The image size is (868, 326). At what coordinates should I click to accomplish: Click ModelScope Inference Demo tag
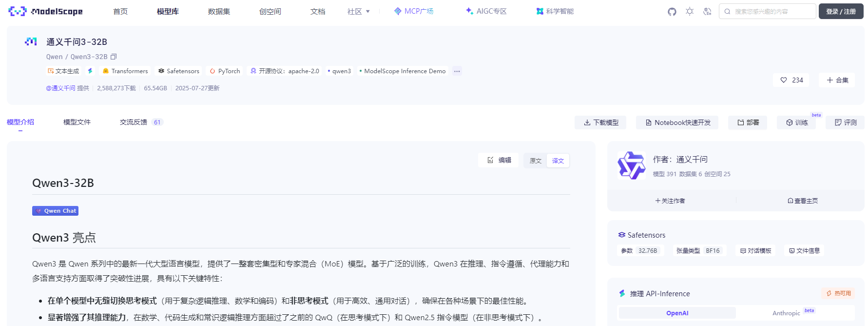[403, 71]
